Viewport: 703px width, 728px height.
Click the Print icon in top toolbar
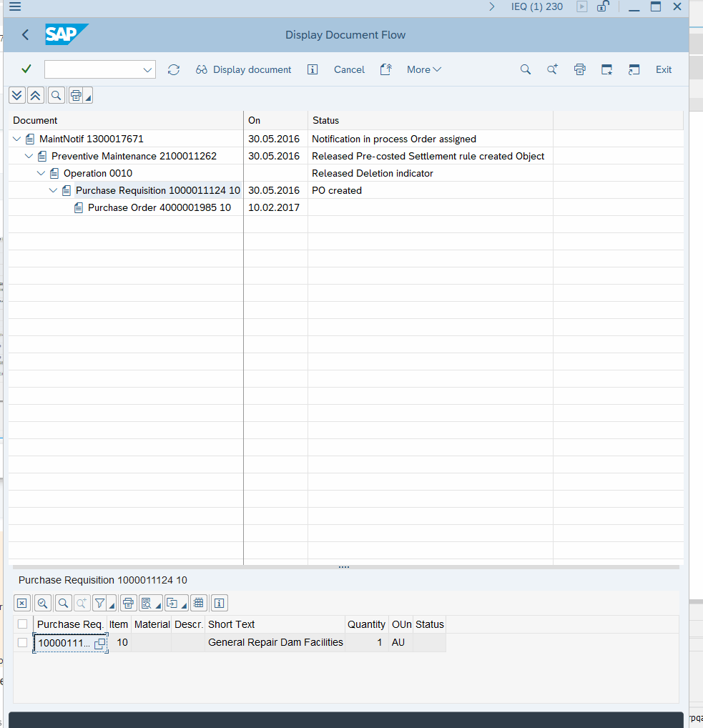tap(579, 69)
